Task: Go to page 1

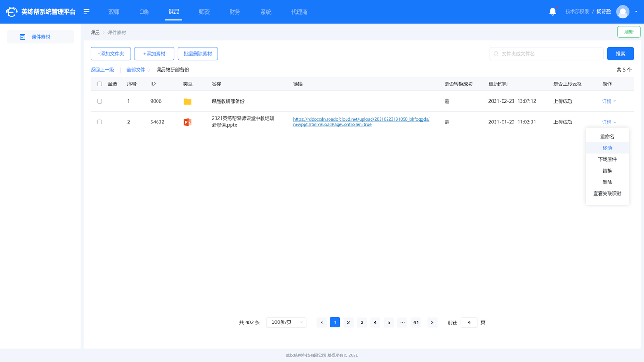Action: pyautogui.click(x=335, y=322)
